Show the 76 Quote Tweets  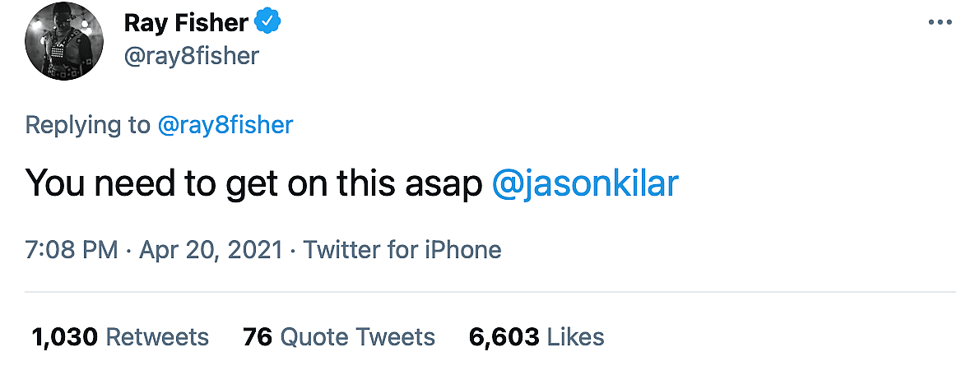coord(339,336)
